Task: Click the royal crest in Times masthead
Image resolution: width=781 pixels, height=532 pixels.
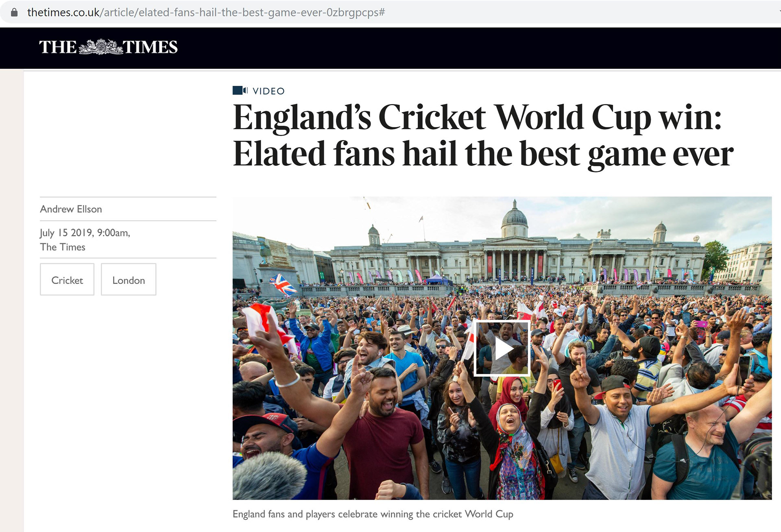Action: pos(100,47)
